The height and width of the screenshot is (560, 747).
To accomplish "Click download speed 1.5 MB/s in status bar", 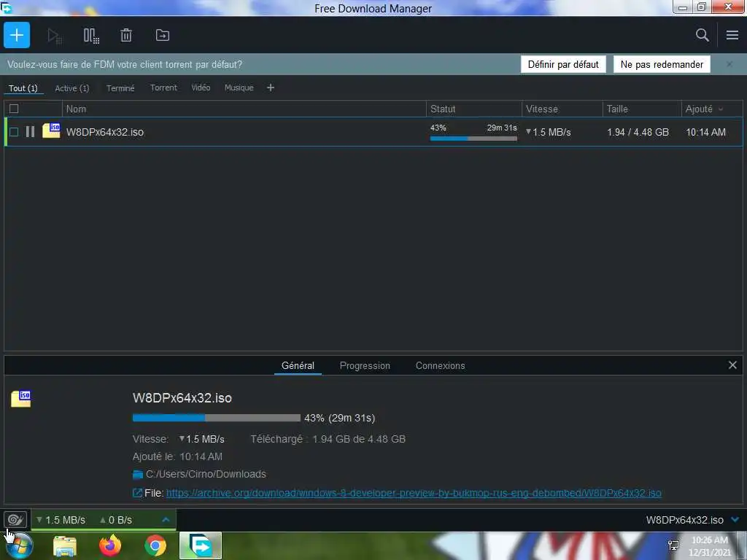I will tap(61, 520).
